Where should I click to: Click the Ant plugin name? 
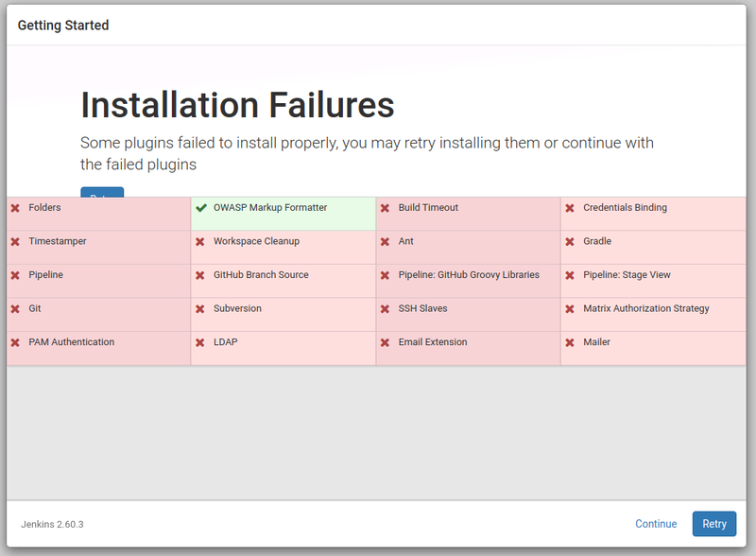click(x=406, y=241)
